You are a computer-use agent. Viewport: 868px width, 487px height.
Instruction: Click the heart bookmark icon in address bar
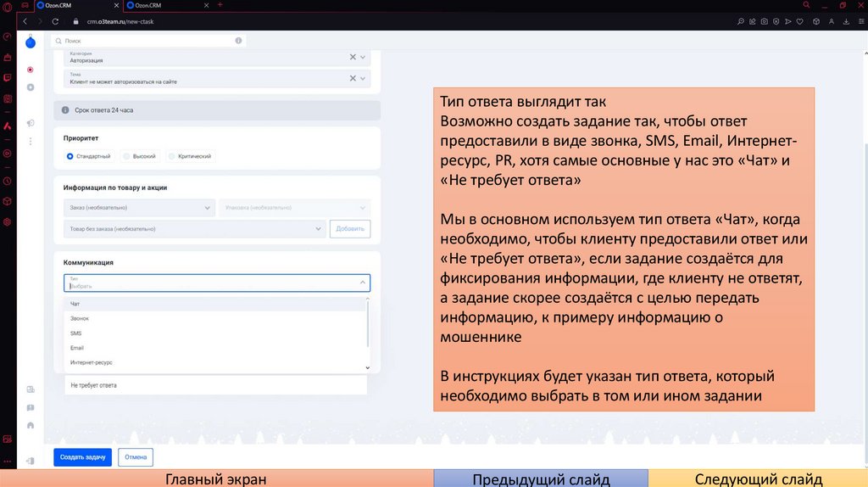coord(800,21)
